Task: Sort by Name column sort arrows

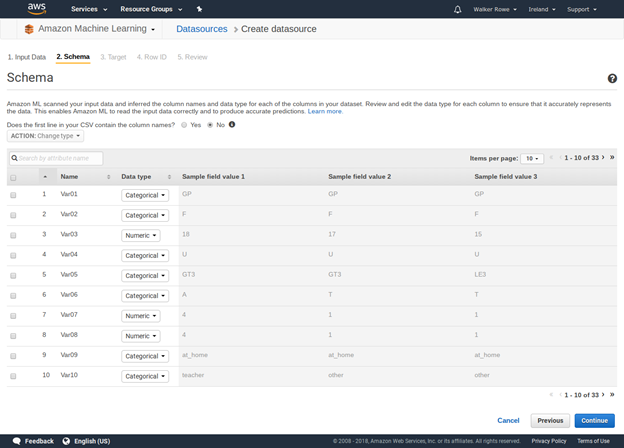Action: [109, 177]
